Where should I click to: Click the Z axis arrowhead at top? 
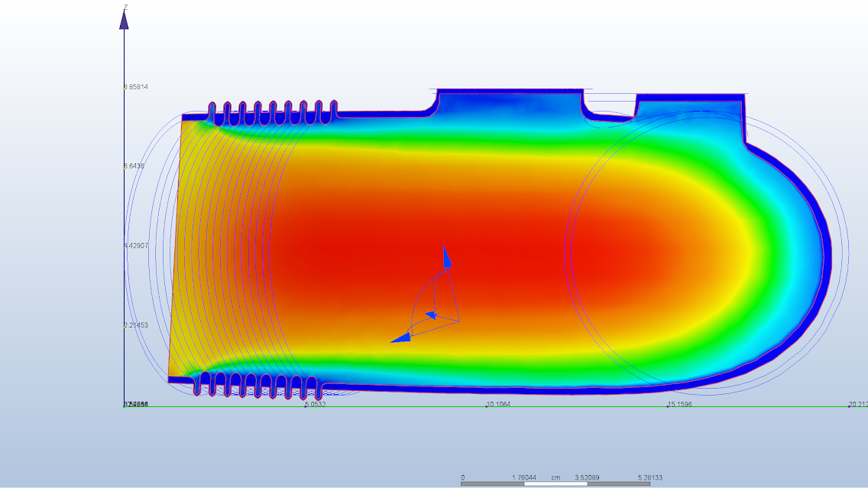[x=124, y=20]
